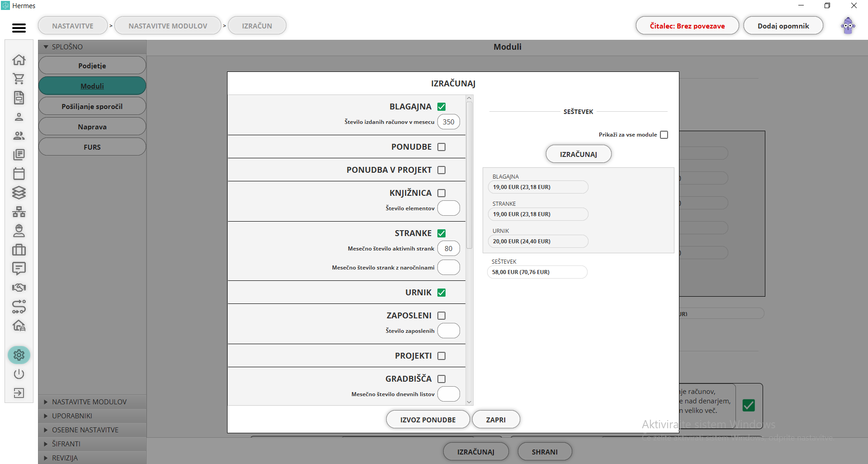Click the purple mascot avatar icon
The height and width of the screenshot is (464, 868).
(x=848, y=26)
